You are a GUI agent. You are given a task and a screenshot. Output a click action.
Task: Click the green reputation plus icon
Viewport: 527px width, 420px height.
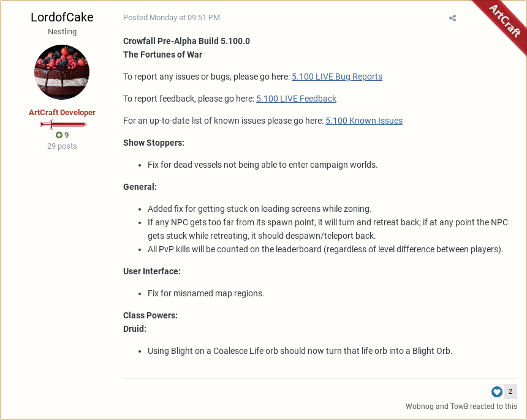(x=59, y=135)
